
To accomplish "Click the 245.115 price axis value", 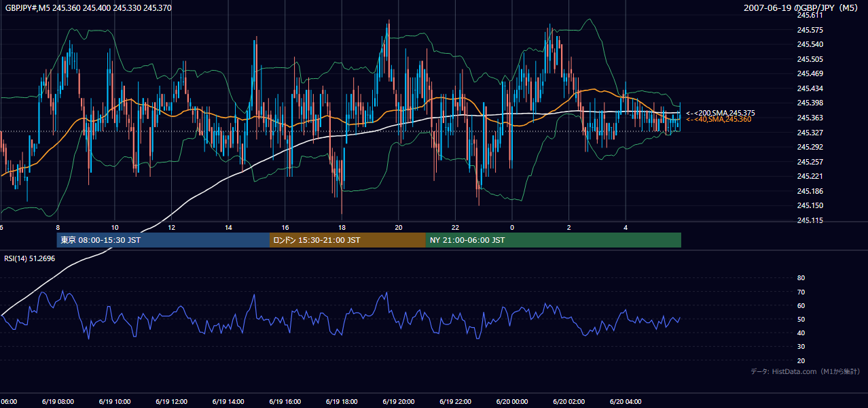I will (x=810, y=220).
